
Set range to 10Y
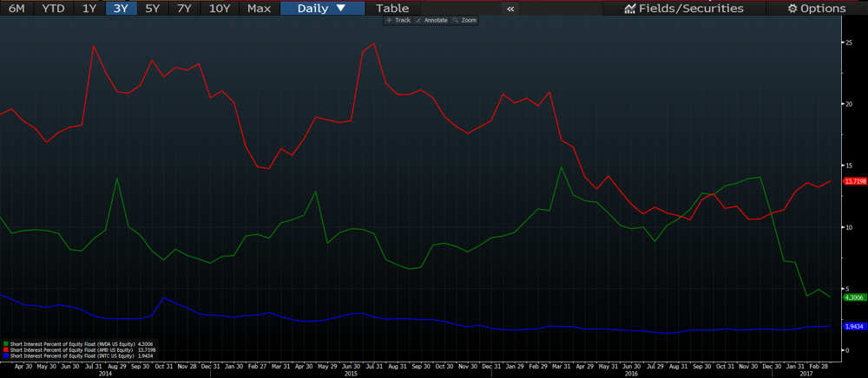tap(220, 9)
